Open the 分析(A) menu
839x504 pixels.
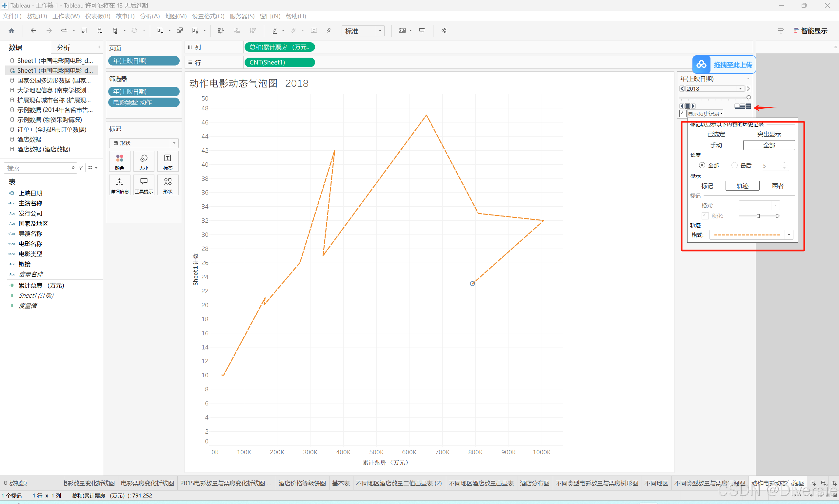click(x=150, y=16)
